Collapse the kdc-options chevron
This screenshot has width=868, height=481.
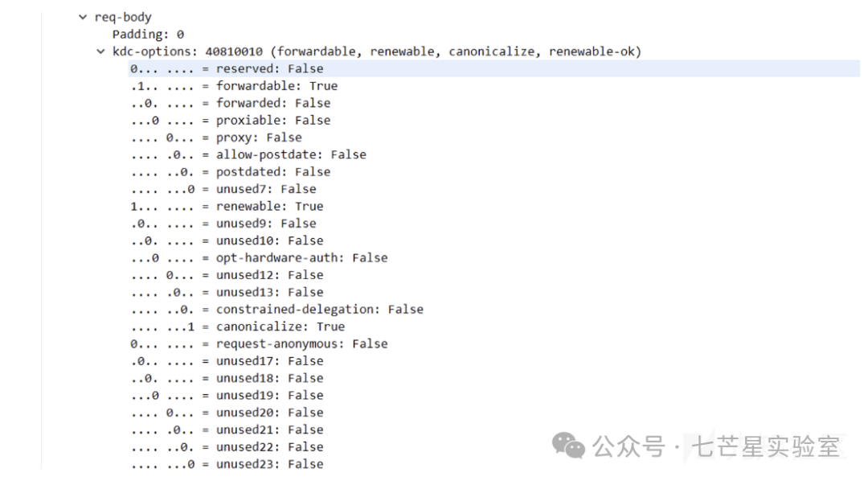100,51
